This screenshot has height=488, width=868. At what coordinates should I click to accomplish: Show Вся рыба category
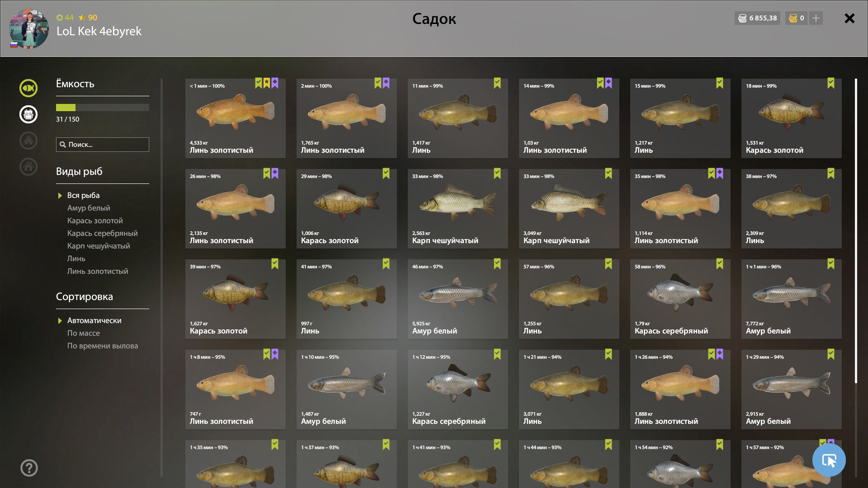click(x=84, y=195)
